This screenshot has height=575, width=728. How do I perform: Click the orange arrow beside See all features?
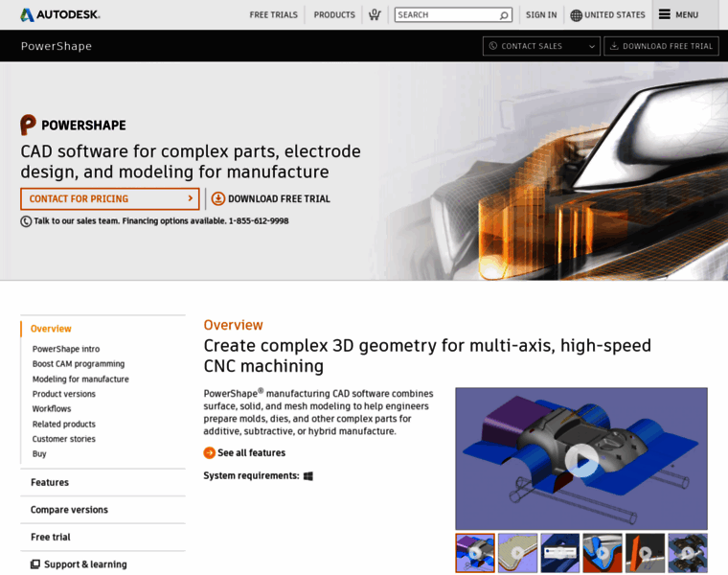click(210, 452)
